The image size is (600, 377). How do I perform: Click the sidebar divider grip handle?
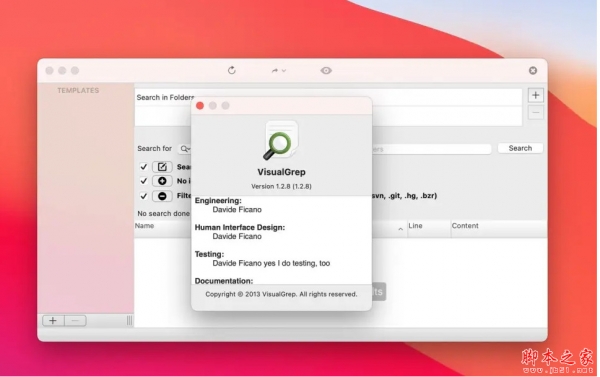click(x=129, y=320)
